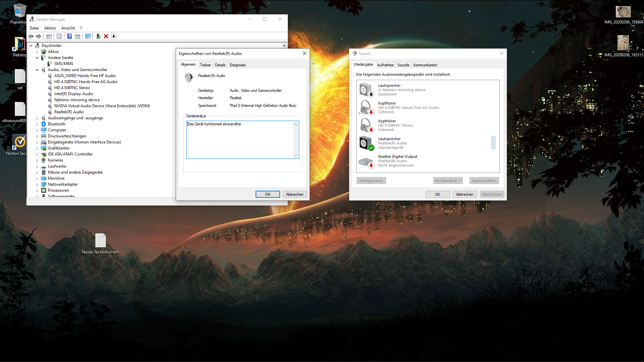Click Als Standard dropdown arrow
This screenshot has width=644, height=362.
461,180
